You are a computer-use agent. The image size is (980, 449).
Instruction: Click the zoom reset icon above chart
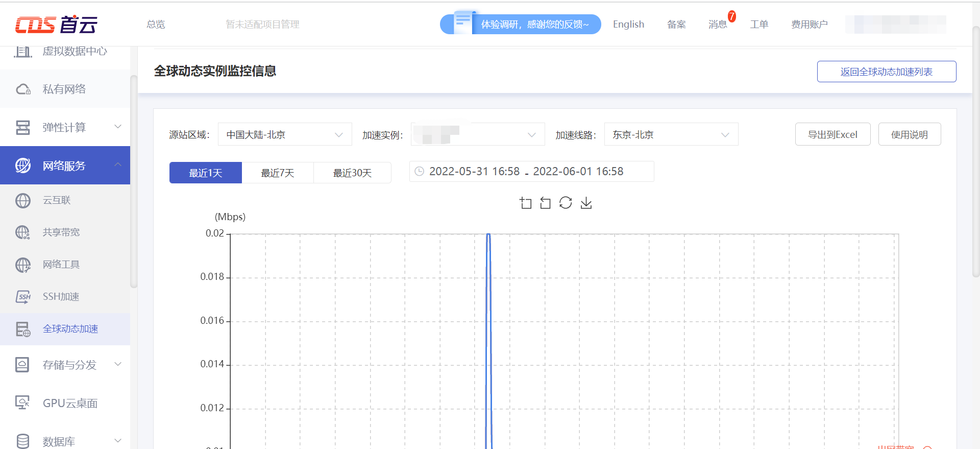click(x=545, y=203)
